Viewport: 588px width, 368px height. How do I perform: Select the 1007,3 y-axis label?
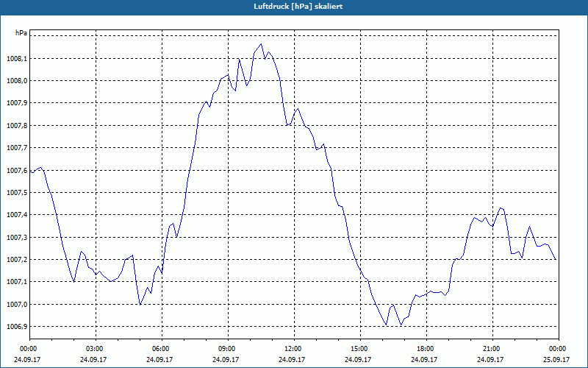(17, 237)
